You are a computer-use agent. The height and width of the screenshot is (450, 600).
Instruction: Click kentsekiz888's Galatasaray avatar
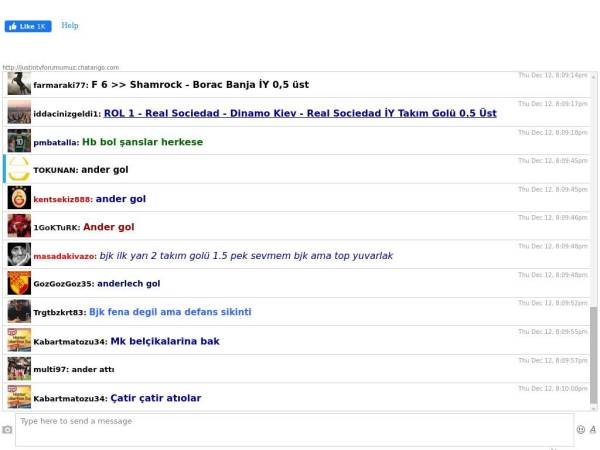coord(19,198)
